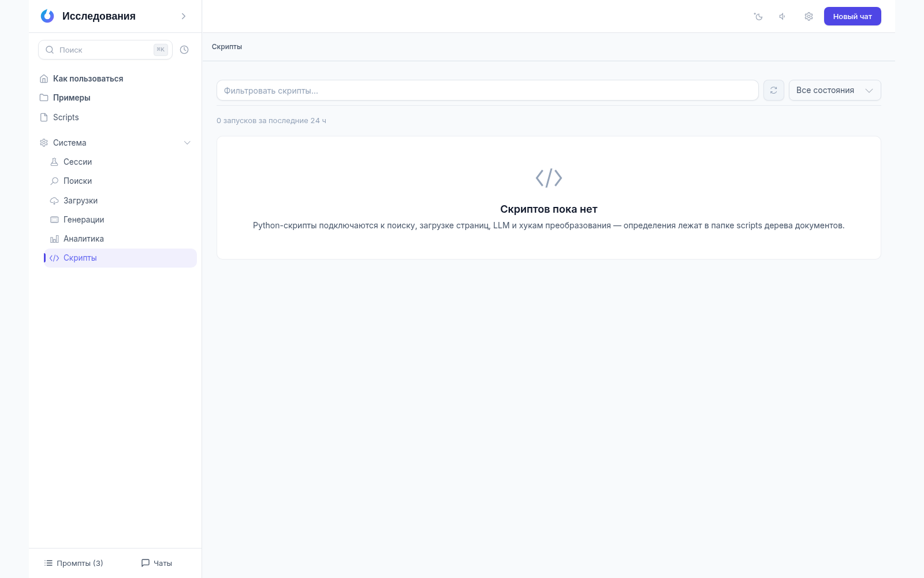Click the sidebar Поиск search box
The width and height of the screenshot is (924, 578).
105,50
